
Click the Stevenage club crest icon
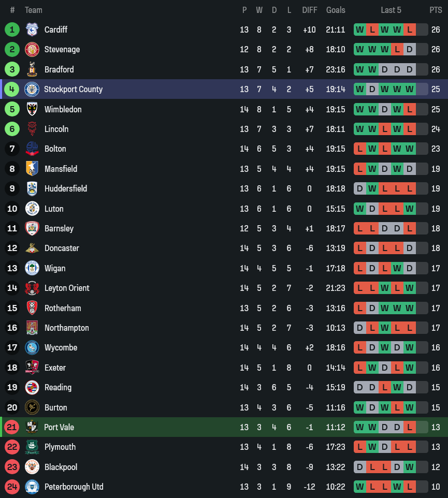point(32,50)
